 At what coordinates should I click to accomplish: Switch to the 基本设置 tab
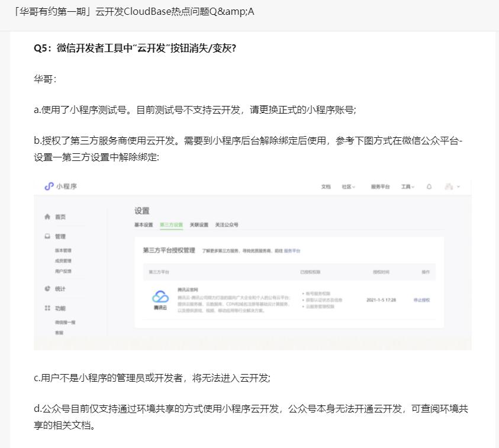coord(143,225)
